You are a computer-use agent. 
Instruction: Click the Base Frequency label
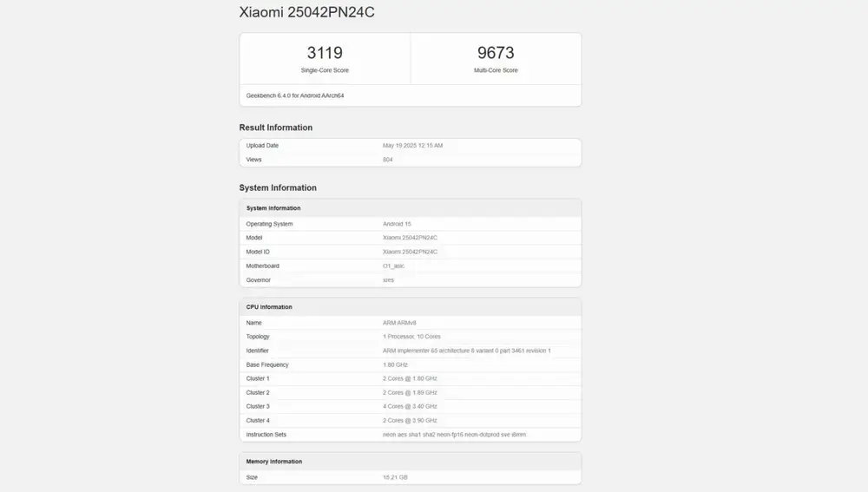pyautogui.click(x=267, y=364)
